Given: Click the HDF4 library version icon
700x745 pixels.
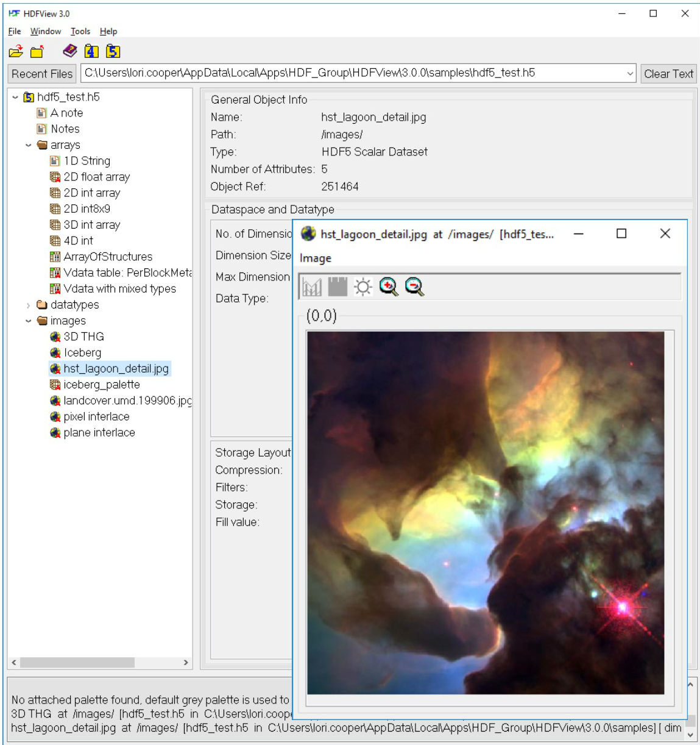Looking at the screenshot, I should pyautogui.click(x=91, y=51).
